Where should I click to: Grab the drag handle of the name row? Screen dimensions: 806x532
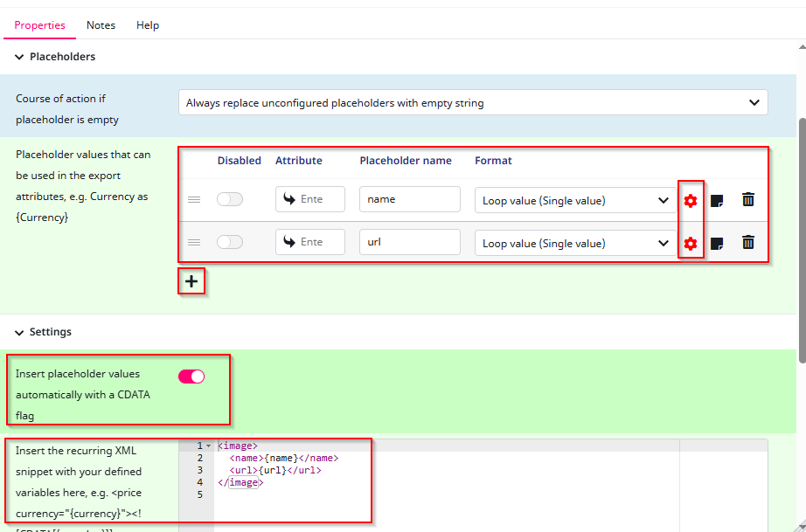194,200
